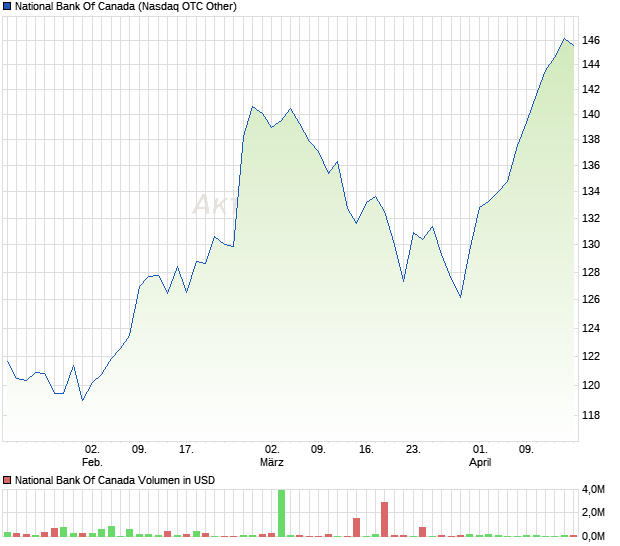Click the '01.' date label above April
Screen dimensions: 620x546
pos(480,450)
